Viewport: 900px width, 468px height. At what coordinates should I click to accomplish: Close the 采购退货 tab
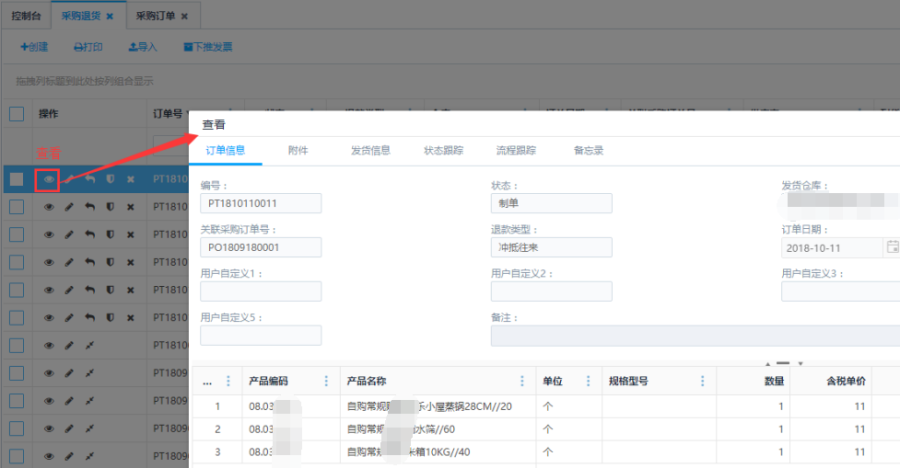click(x=109, y=17)
